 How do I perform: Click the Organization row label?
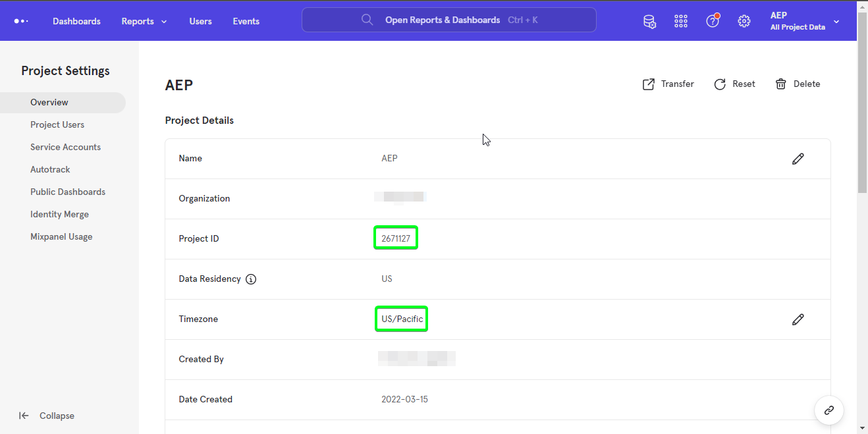tap(204, 199)
